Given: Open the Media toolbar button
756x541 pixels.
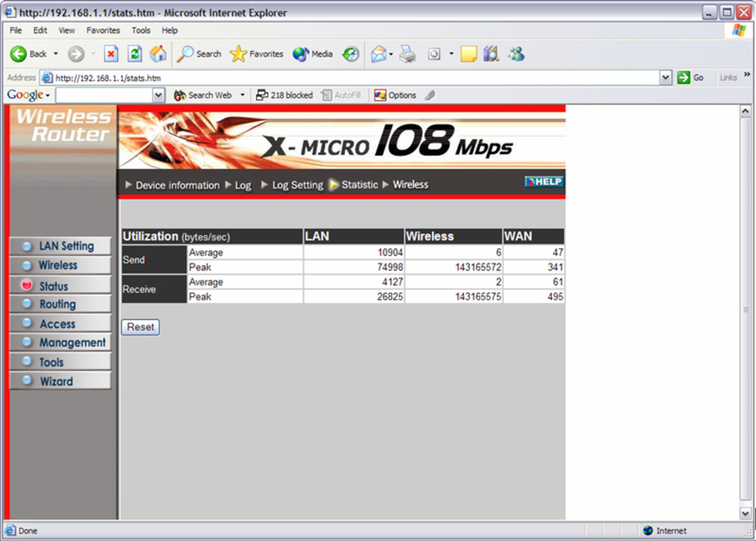Looking at the screenshot, I should coord(313,54).
